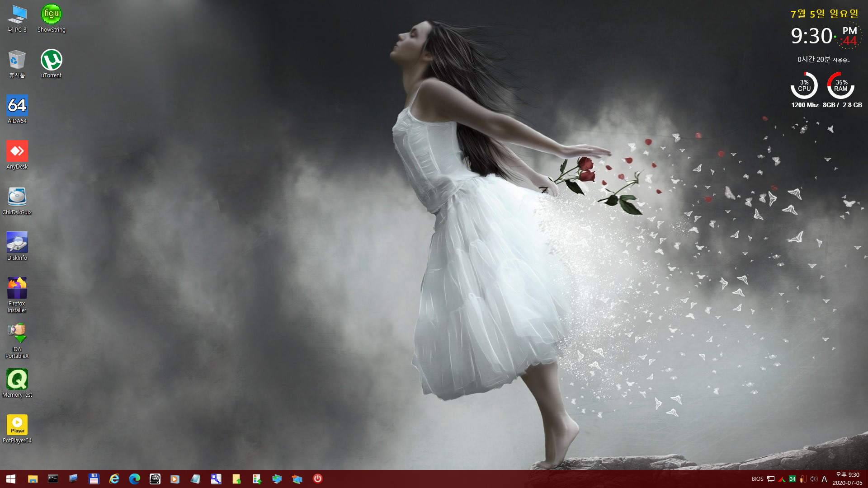Click the monitors with green sync arrows icon
Image resolution: width=868 pixels, height=488 pixels.
(277, 479)
